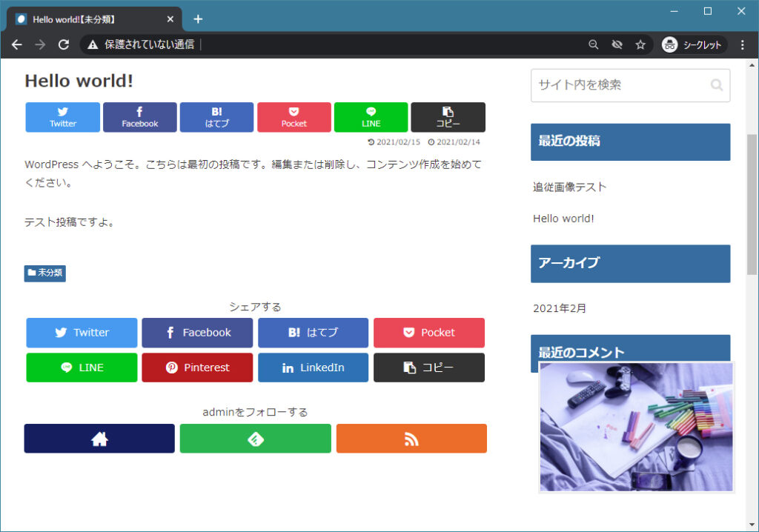Image resolution: width=759 pixels, height=532 pixels.
Task: Click the crossed-out eye icon in address bar
Action: coord(617,45)
